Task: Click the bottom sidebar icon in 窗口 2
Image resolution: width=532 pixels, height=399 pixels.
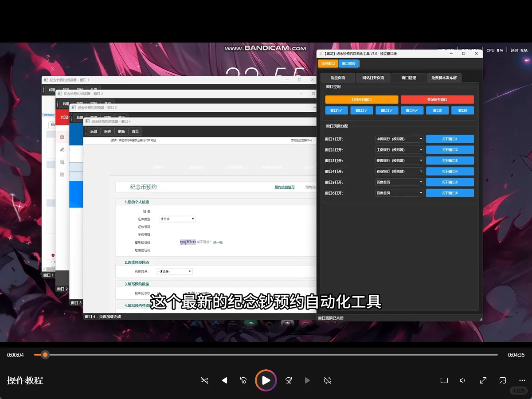Action: [x=62, y=174]
